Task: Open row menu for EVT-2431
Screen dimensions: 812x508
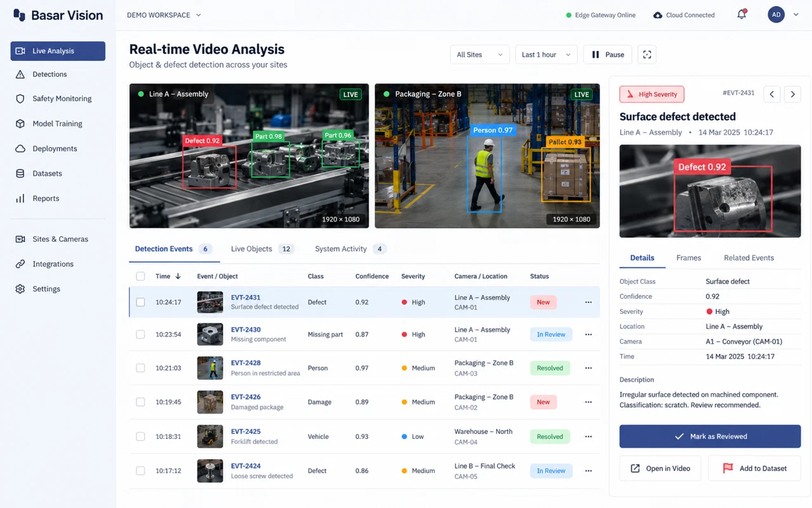Action: 588,303
